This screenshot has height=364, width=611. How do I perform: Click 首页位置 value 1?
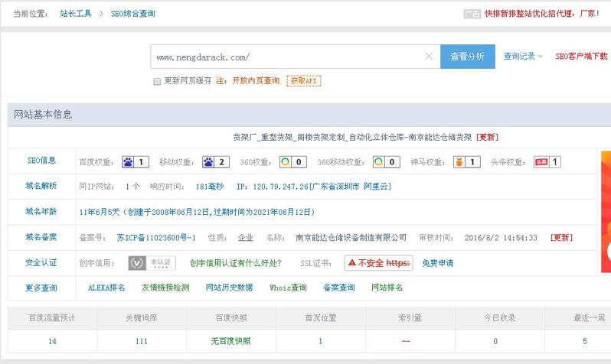click(x=321, y=341)
